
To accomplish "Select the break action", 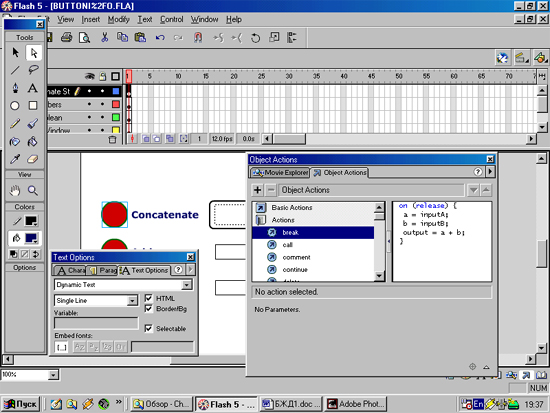I will tap(313, 232).
